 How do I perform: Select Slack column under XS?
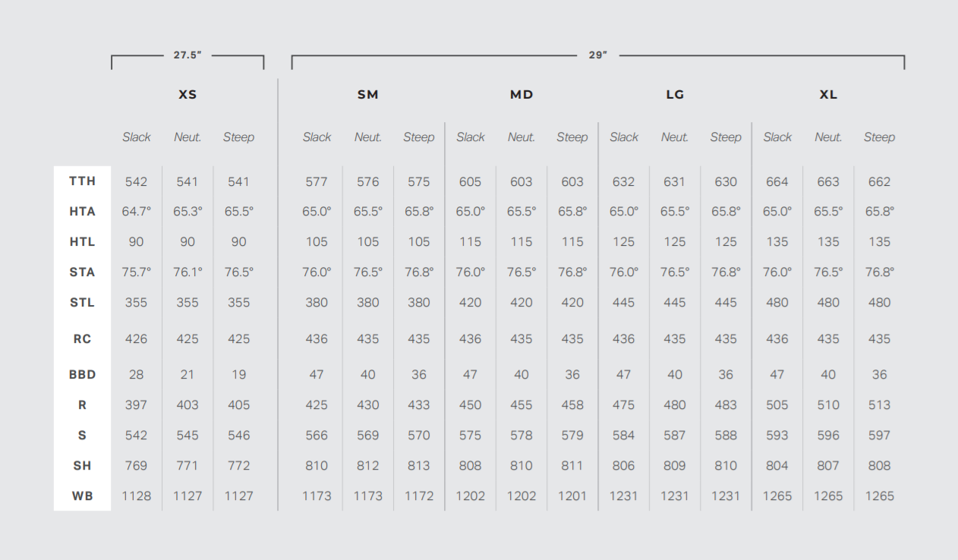(137, 137)
